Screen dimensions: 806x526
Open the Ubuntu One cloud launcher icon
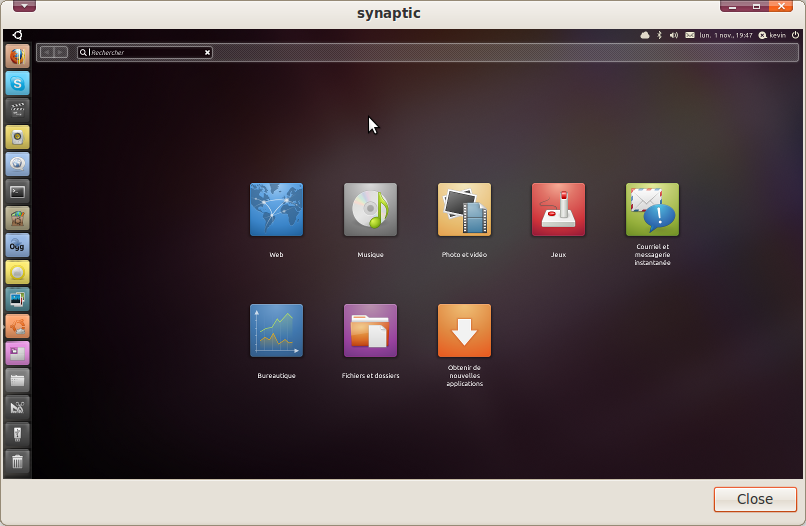pyautogui.click(x=17, y=326)
